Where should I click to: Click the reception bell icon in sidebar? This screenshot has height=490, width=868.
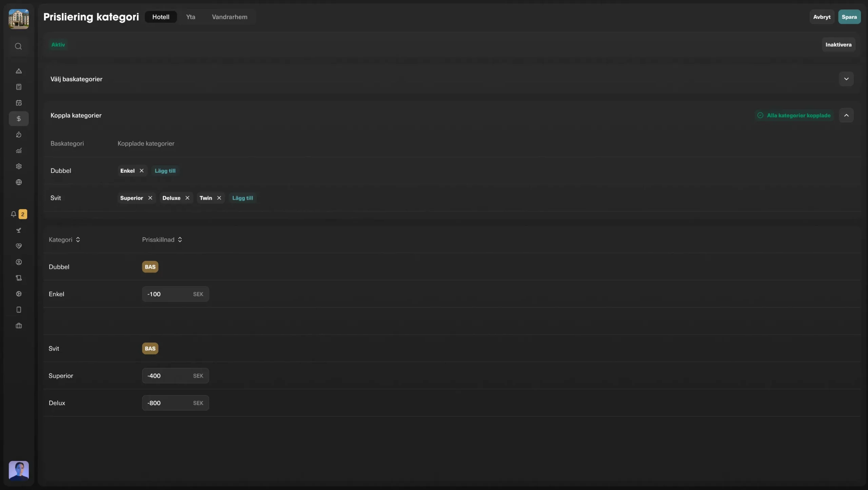tap(19, 71)
